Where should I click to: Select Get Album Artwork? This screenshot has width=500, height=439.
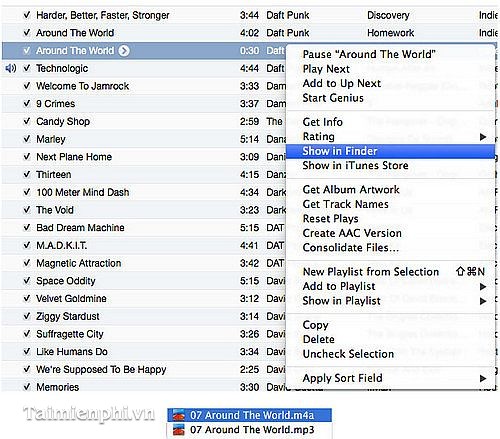click(351, 190)
